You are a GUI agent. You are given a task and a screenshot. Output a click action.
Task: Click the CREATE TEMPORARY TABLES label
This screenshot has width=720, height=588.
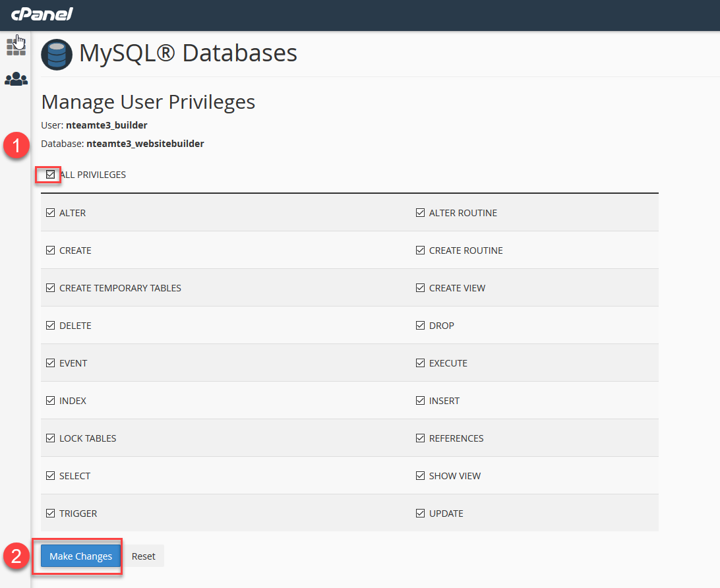[120, 288]
